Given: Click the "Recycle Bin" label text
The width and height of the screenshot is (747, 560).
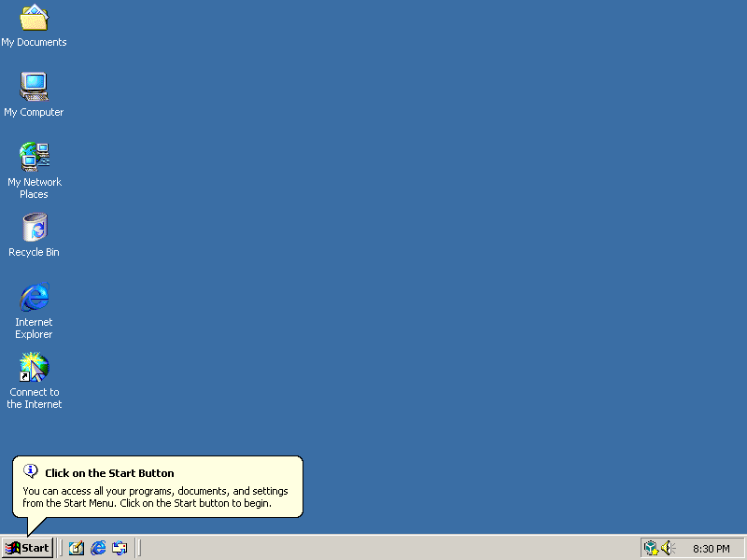Looking at the screenshot, I should 34,252.
